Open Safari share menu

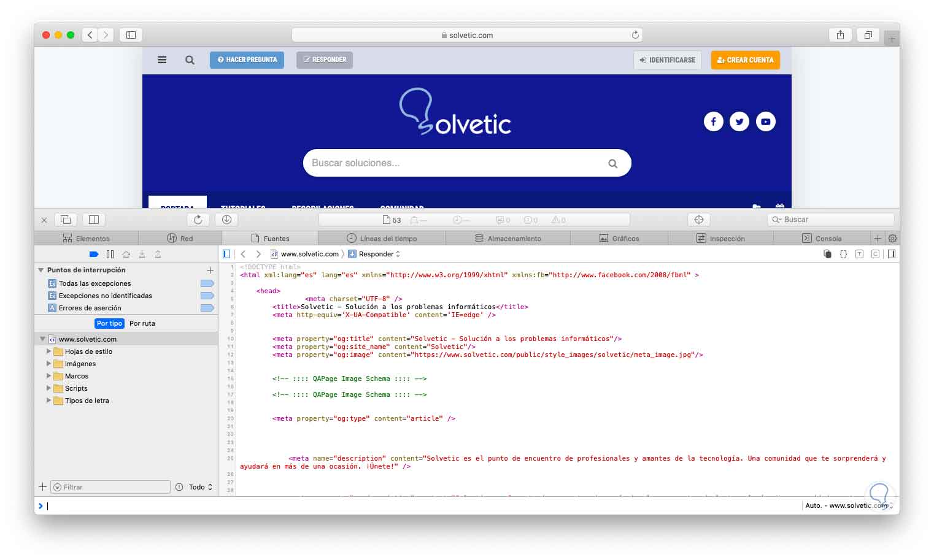[x=841, y=35]
